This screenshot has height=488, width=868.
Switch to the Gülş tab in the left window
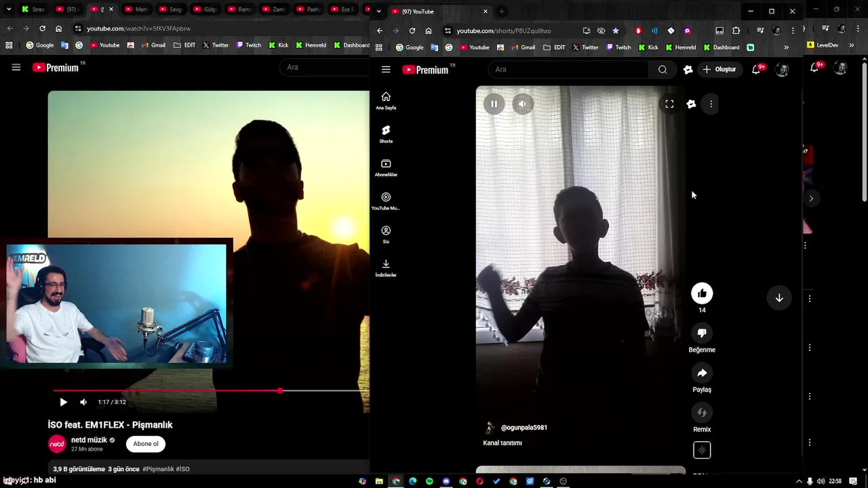pyautogui.click(x=205, y=9)
